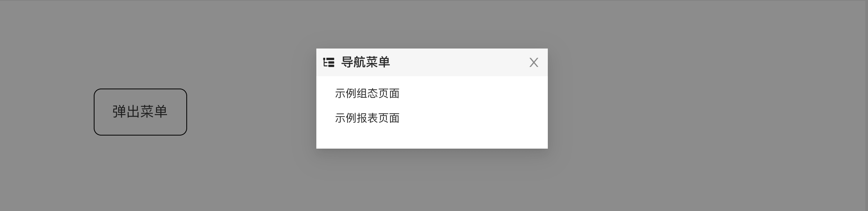Choose 示例报表页面 from the navigation list
This screenshot has height=211, width=868.
click(367, 118)
